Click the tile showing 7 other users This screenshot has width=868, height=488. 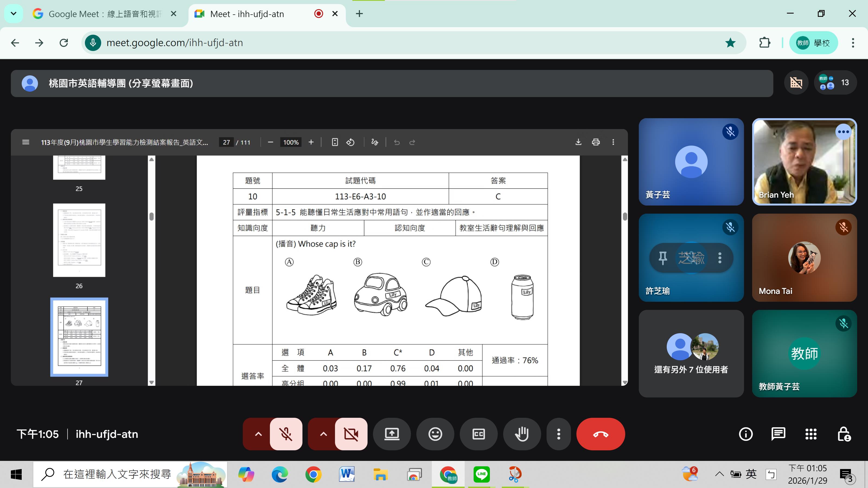(x=691, y=354)
